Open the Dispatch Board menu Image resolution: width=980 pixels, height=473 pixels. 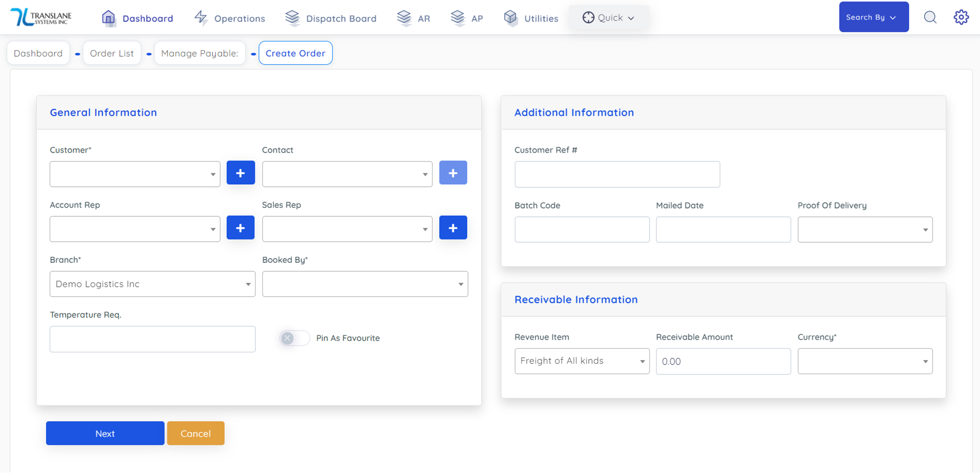click(x=331, y=19)
